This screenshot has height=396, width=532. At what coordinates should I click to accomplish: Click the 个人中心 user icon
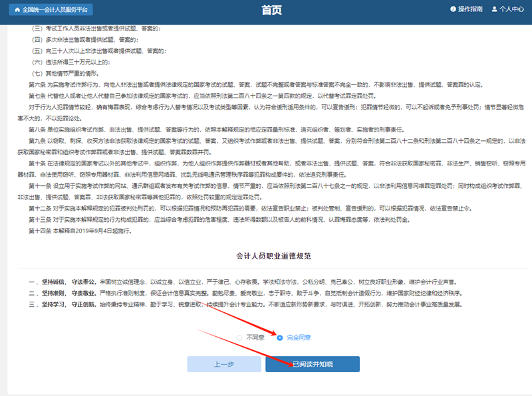pyautogui.click(x=494, y=9)
